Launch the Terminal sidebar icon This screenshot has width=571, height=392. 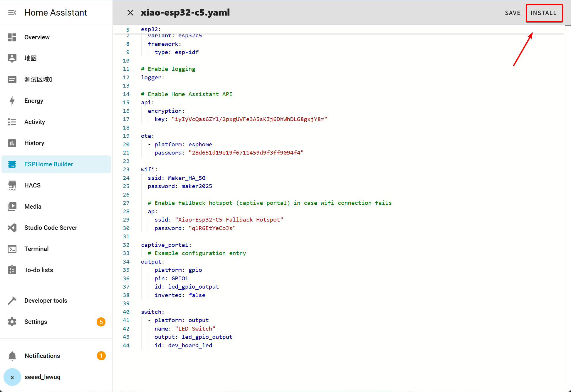point(12,249)
